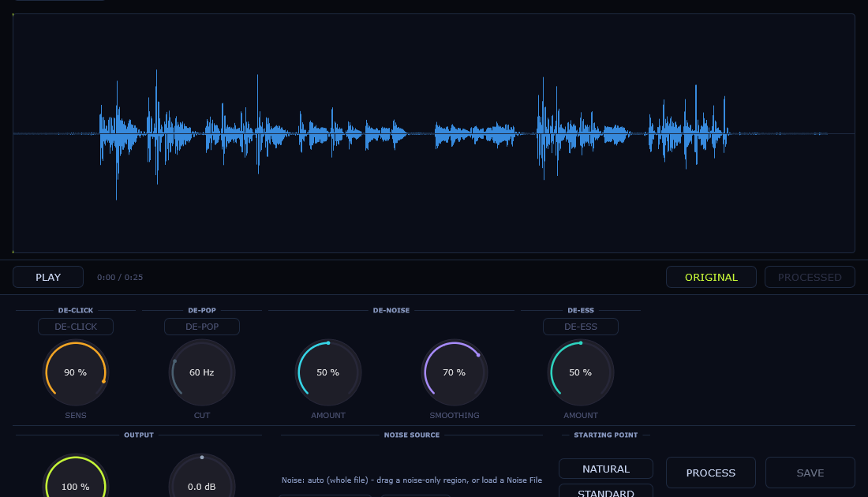Select the STANDARD starting point preset

click(x=605, y=491)
